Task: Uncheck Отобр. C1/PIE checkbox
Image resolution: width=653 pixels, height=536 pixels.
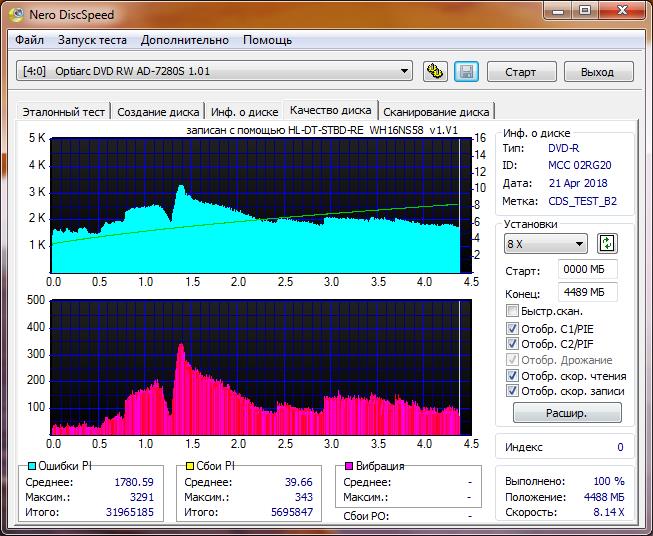Action: click(513, 328)
